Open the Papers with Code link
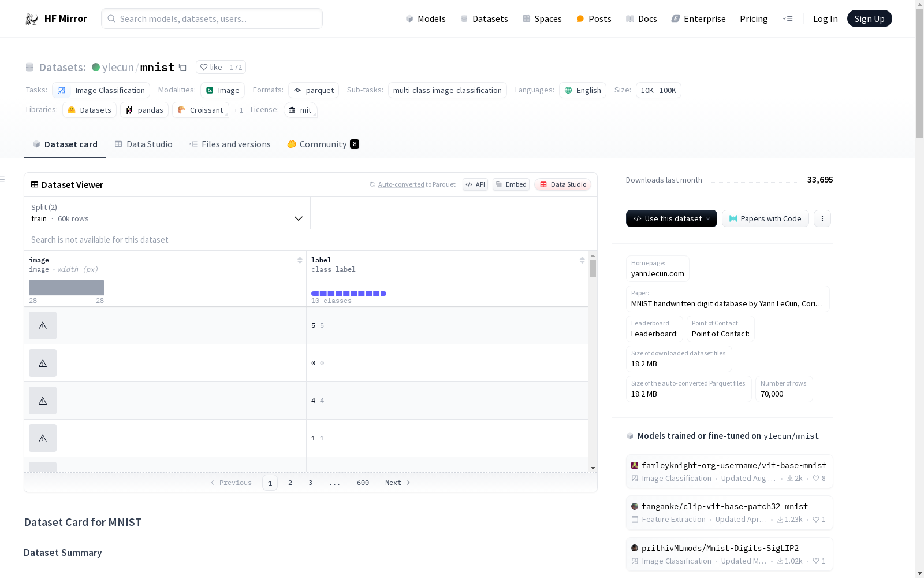This screenshot has width=924, height=578. [765, 218]
